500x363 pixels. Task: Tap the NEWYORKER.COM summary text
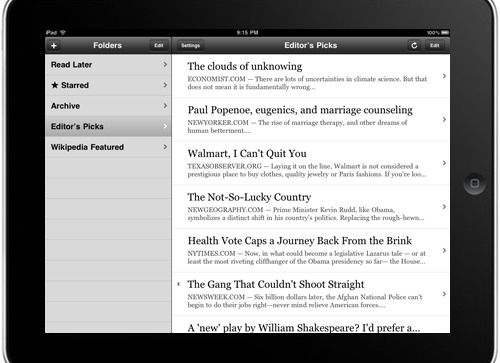pyautogui.click(x=297, y=127)
